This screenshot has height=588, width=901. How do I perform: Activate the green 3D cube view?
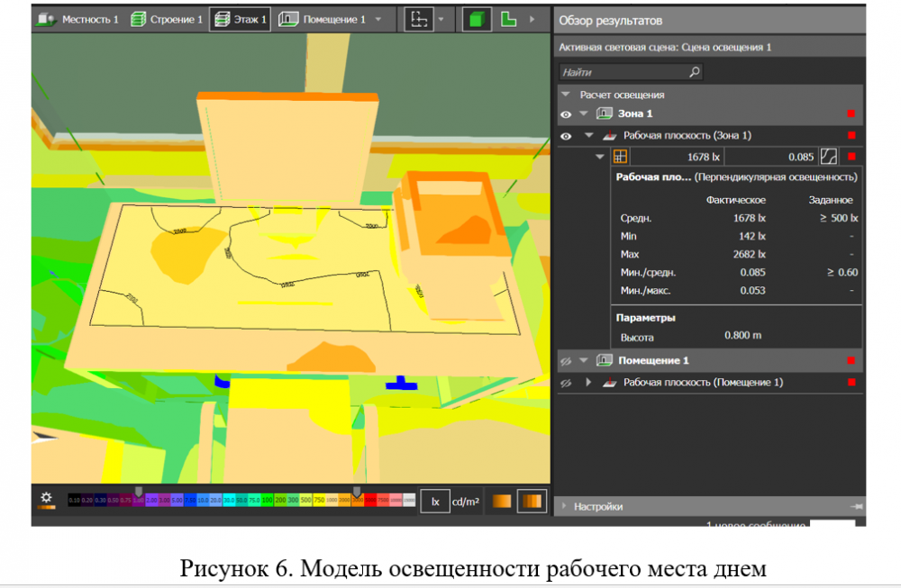click(477, 19)
